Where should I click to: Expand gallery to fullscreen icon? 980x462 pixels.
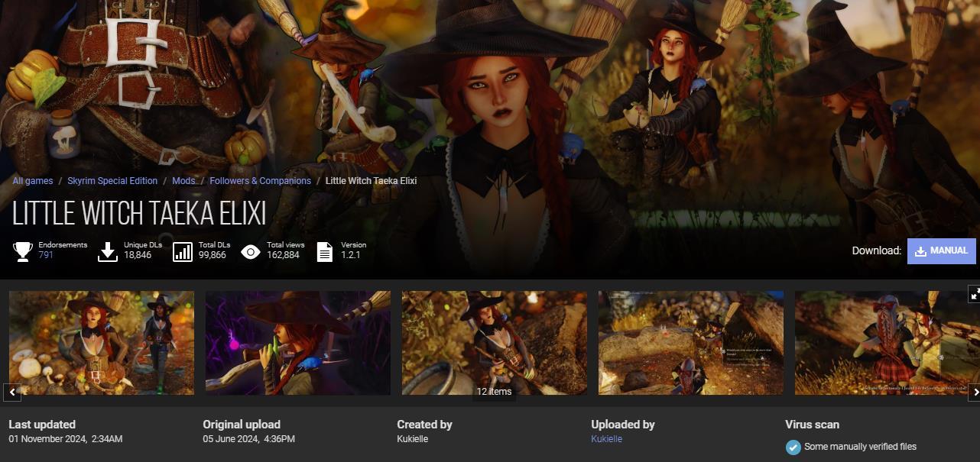tap(975, 293)
